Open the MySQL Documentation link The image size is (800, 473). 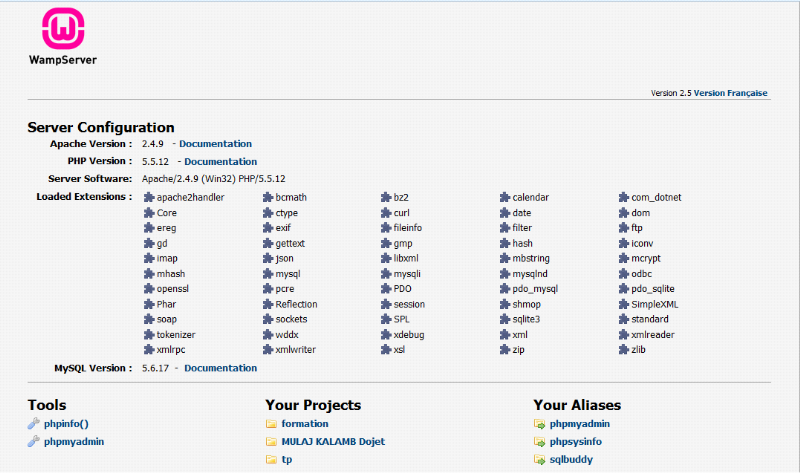220,368
